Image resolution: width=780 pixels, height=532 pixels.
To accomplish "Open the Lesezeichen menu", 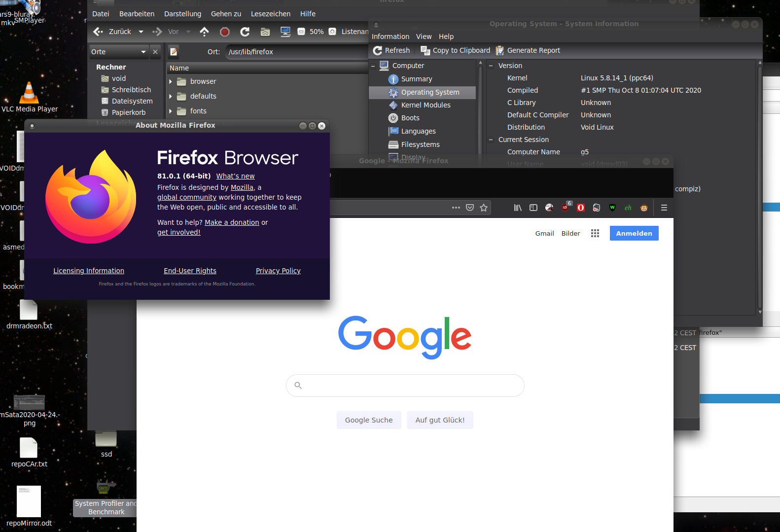I will [270, 14].
